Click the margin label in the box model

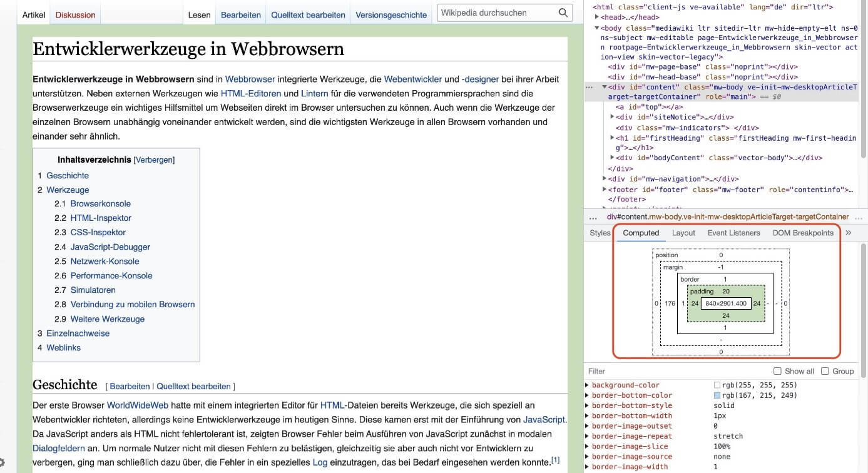(673, 267)
